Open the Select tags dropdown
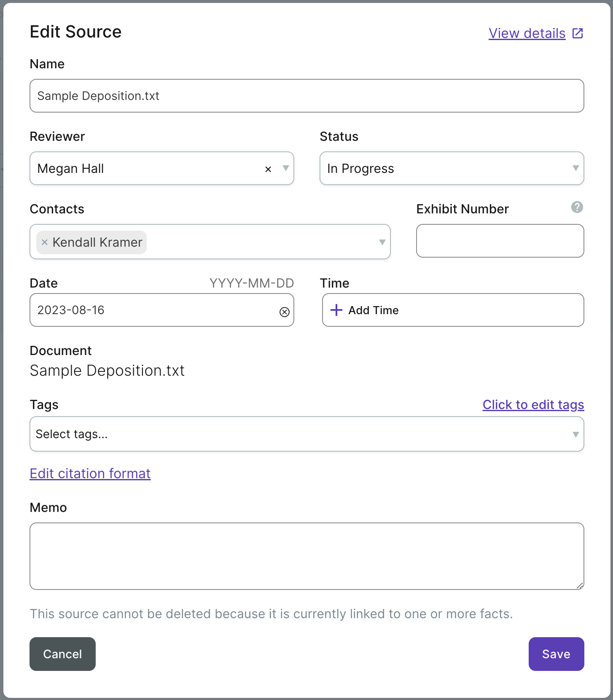 [306, 434]
